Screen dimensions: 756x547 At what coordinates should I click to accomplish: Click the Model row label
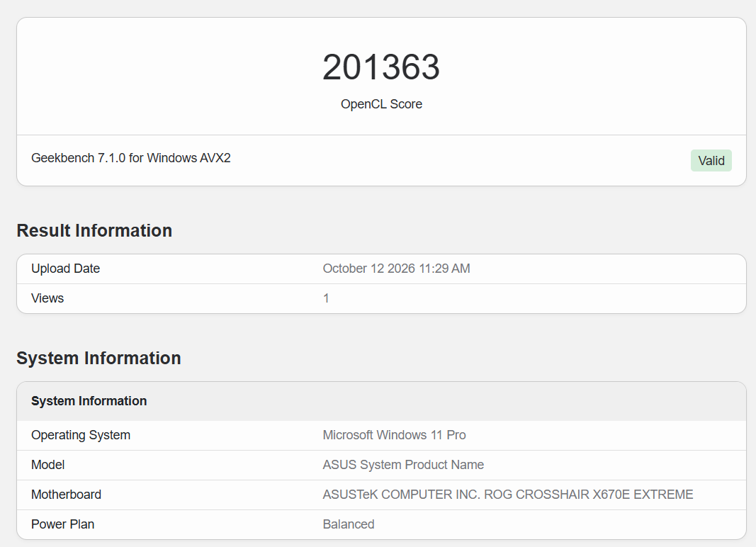point(47,465)
